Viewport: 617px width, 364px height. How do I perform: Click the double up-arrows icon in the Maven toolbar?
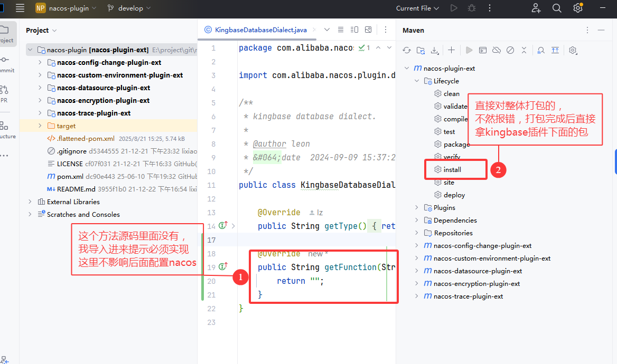coord(555,50)
